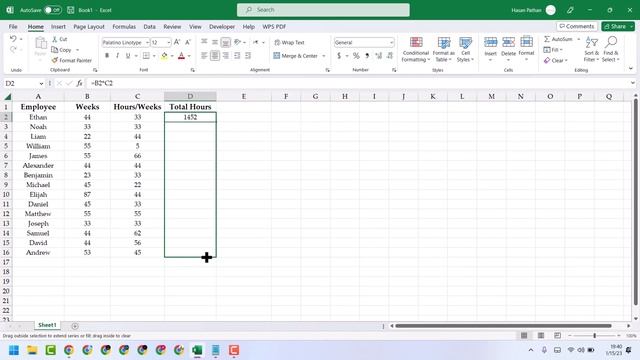Open Excel from the Windows taskbar
This screenshot has height=360, width=640.
[197, 350]
